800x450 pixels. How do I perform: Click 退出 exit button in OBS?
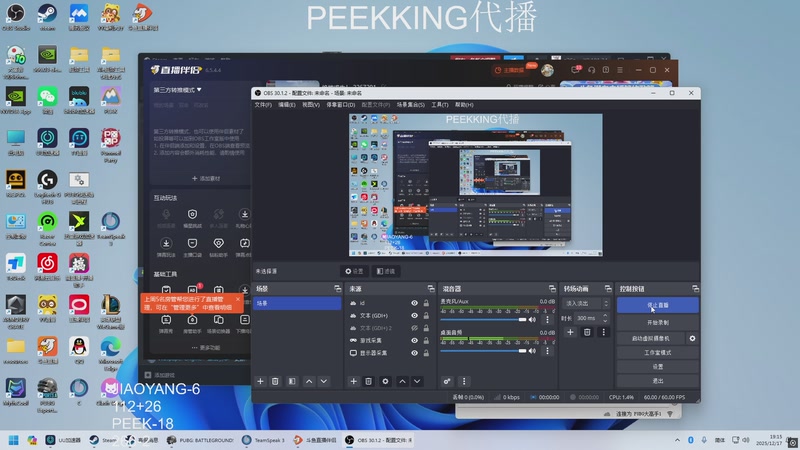(658, 381)
